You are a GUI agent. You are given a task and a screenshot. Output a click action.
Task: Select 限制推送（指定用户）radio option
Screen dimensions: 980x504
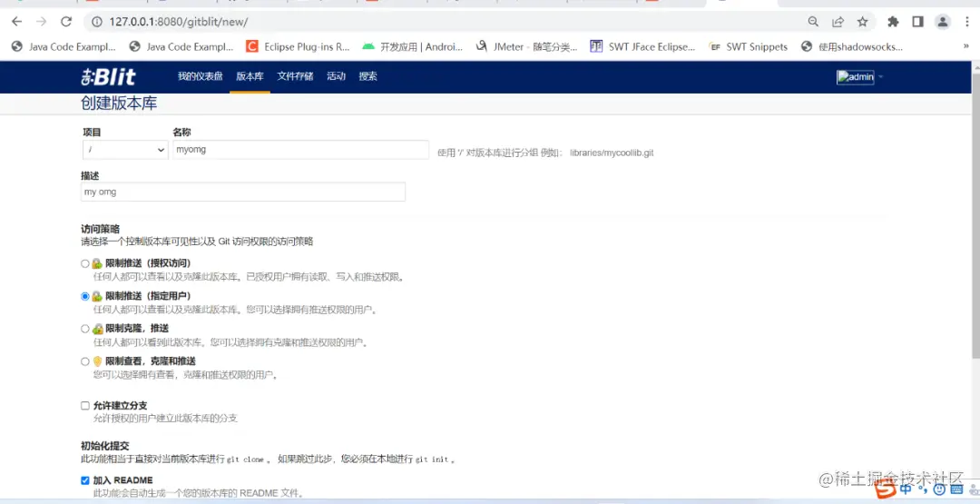[85, 296]
